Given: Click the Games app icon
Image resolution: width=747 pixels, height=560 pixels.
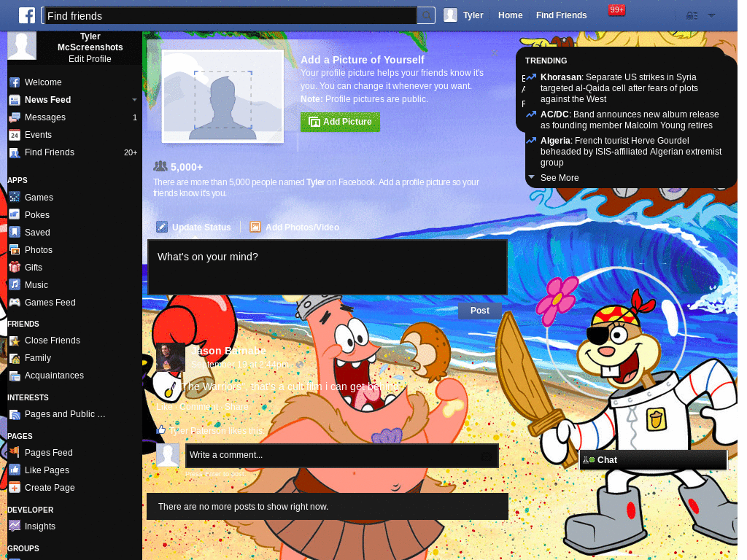Looking at the screenshot, I should click(x=15, y=197).
